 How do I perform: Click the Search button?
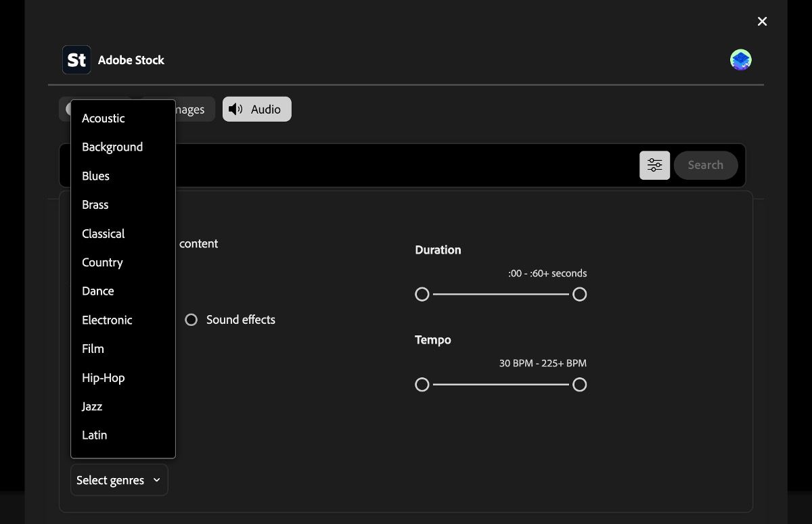(x=706, y=165)
